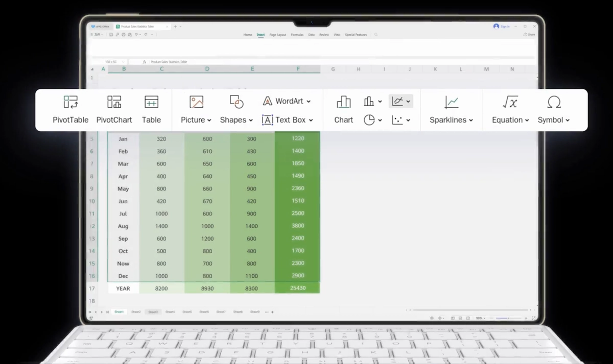The height and width of the screenshot is (364, 613).
Task: Click the horizontal scrollbar
Action: coord(470,310)
